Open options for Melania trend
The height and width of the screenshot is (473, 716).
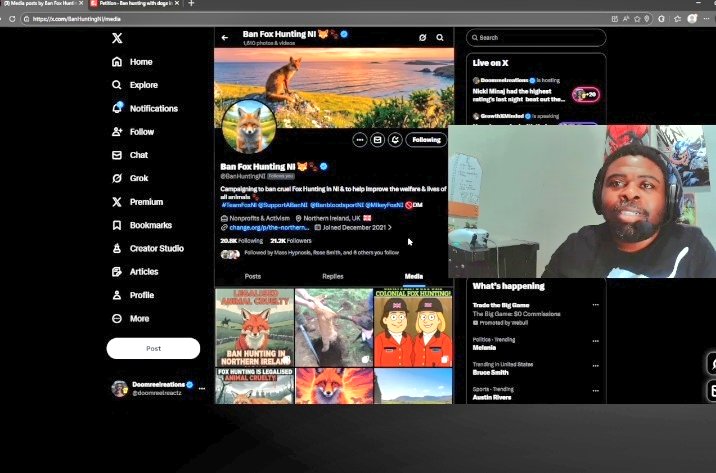pyautogui.click(x=595, y=341)
